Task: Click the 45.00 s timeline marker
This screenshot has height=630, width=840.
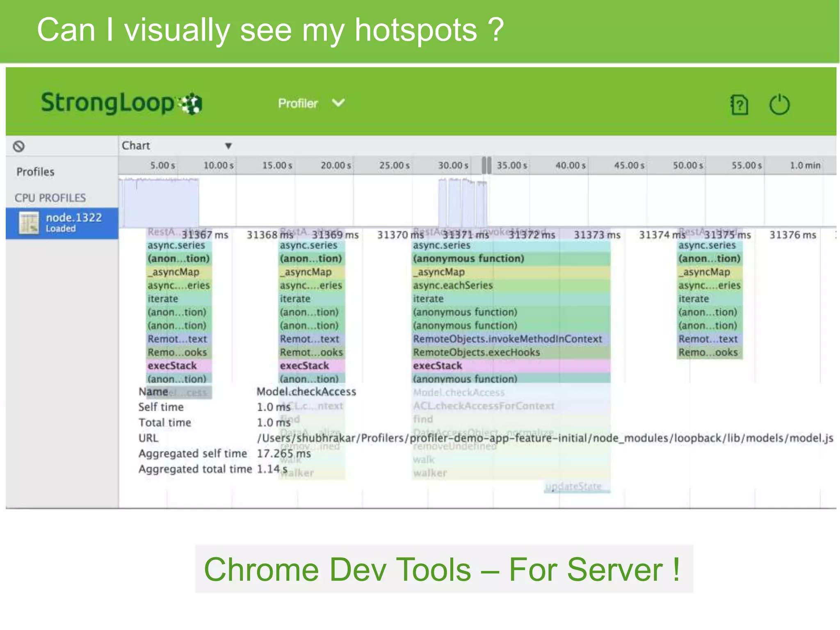Action: (629, 166)
